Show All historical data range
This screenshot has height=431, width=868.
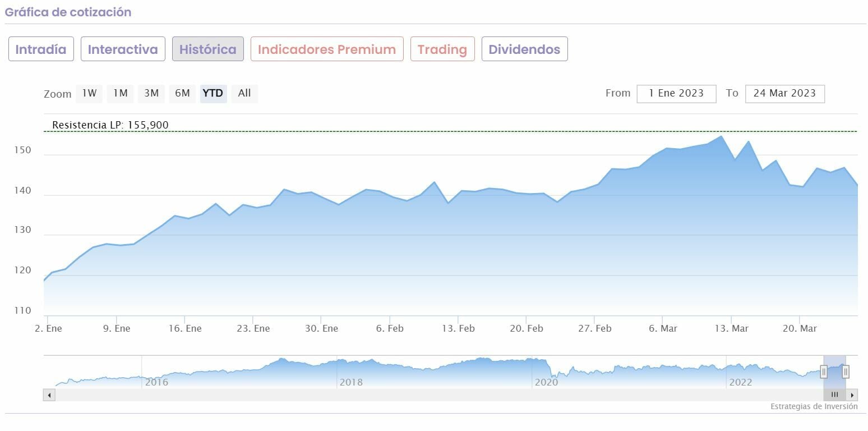click(x=244, y=93)
